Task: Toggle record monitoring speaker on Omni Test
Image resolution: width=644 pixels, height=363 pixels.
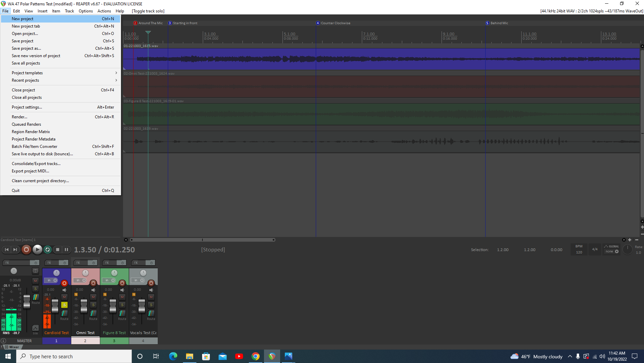Action: click(93, 290)
